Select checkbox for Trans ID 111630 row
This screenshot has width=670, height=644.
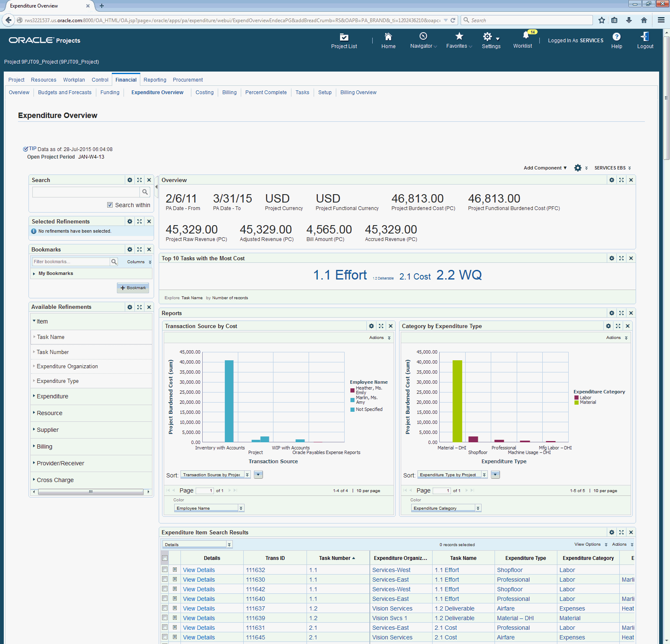tap(165, 579)
